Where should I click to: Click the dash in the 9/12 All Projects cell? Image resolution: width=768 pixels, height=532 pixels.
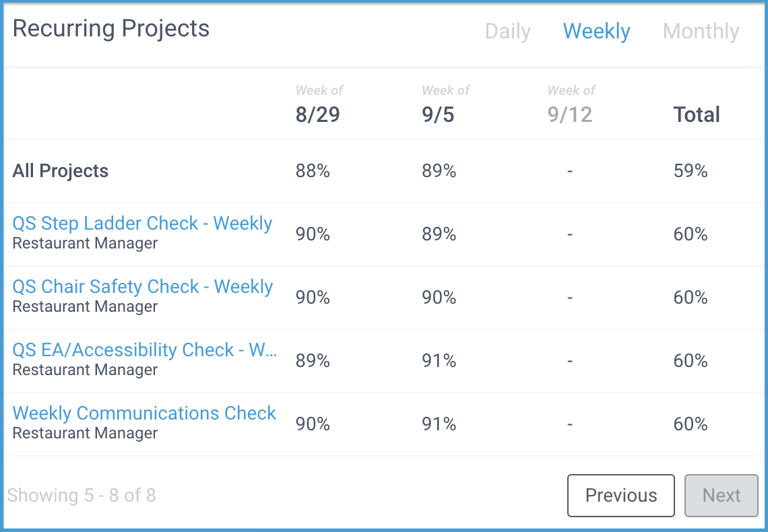point(569,171)
